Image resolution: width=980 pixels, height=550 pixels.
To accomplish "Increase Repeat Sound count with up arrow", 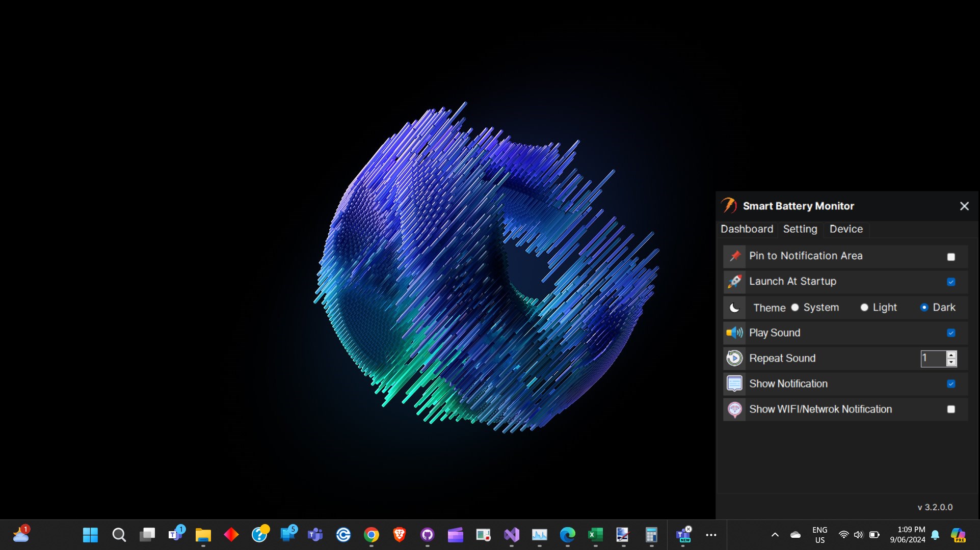I will (x=951, y=354).
